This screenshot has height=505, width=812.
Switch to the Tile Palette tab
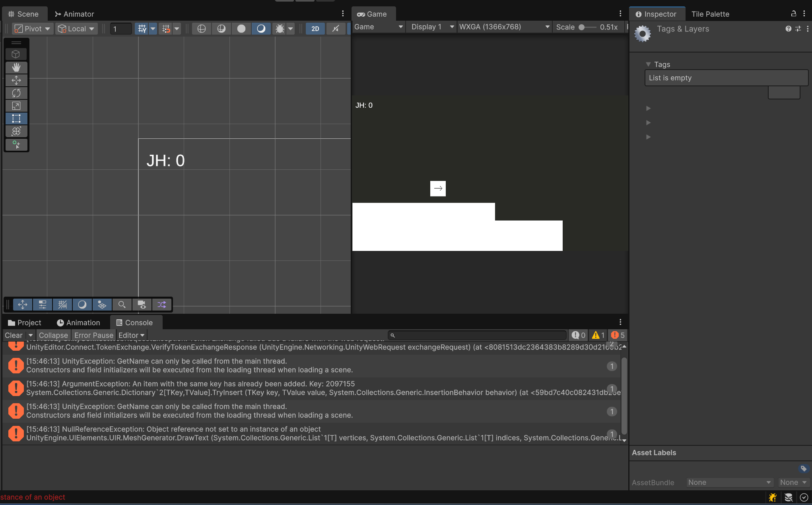pos(710,14)
